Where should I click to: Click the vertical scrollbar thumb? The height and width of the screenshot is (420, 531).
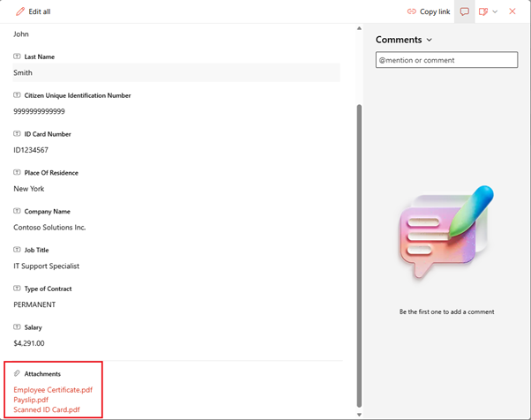point(359,256)
